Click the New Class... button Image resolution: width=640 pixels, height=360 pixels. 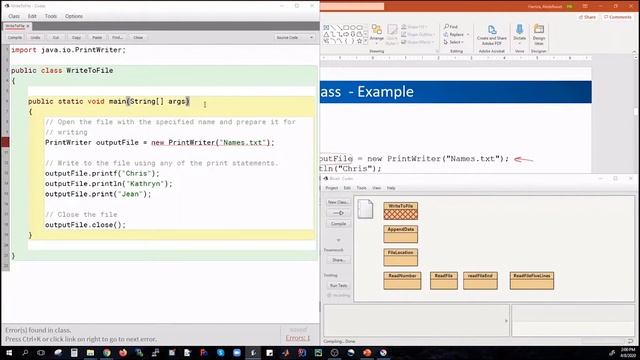[x=338, y=202]
